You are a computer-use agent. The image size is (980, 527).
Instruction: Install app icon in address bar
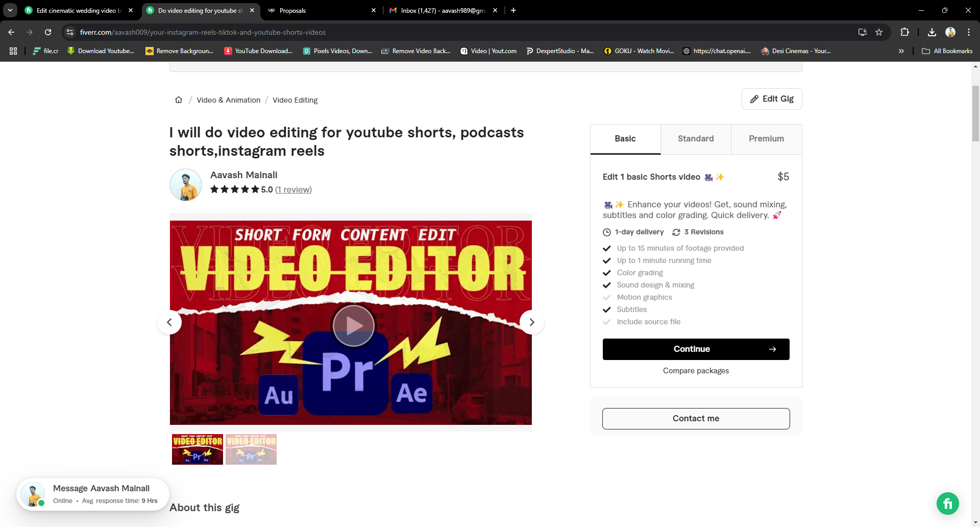[863, 32]
